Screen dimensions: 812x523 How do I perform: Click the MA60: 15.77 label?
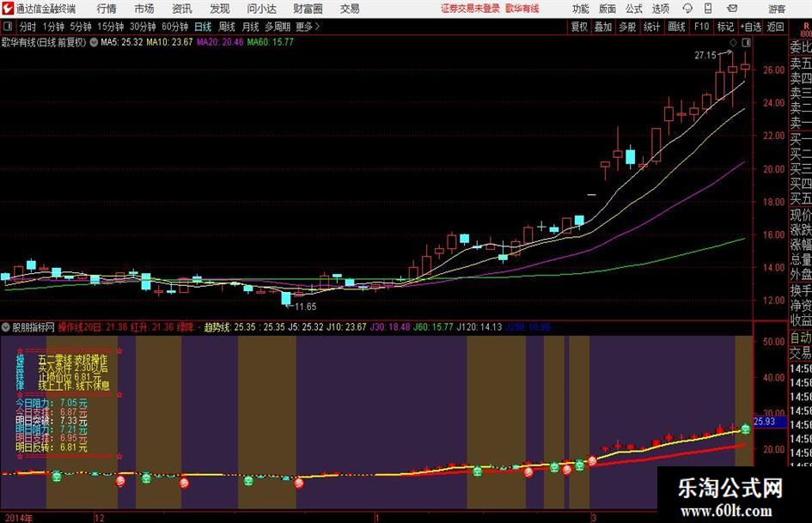270,42
